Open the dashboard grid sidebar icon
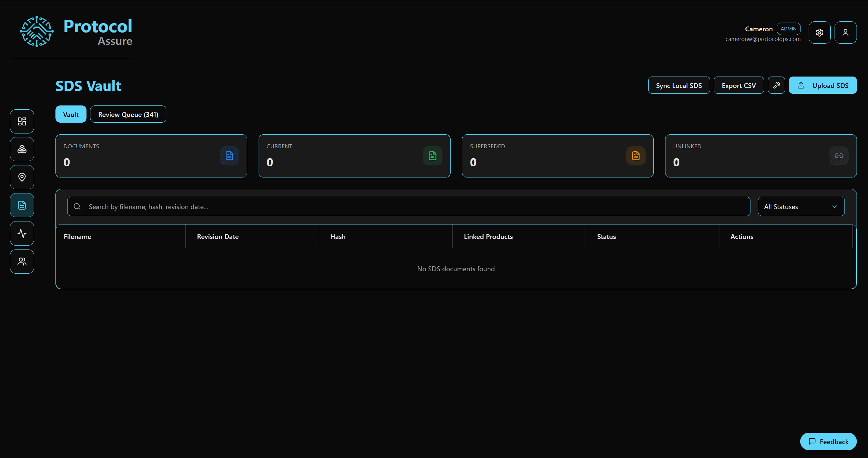Viewport: 868px width, 458px height. [x=22, y=121]
